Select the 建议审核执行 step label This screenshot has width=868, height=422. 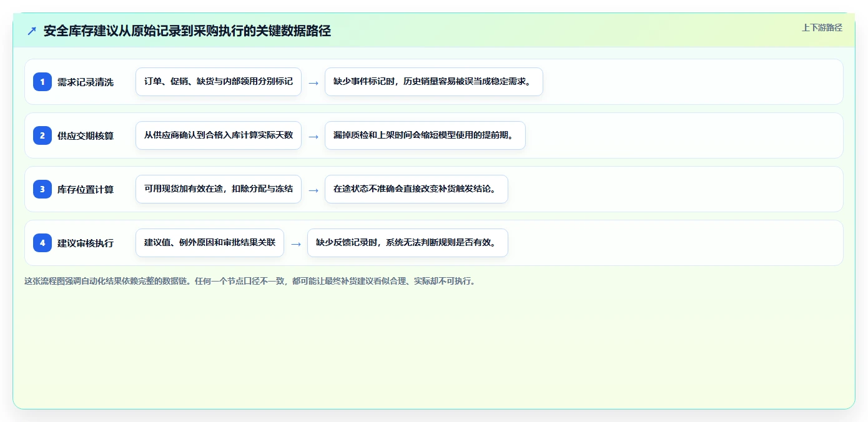point(86,243)
